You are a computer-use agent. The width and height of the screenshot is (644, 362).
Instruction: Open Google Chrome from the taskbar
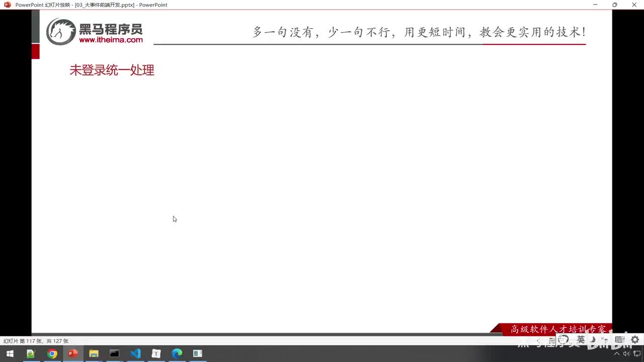pyautogui.click(x=52, y=353)
